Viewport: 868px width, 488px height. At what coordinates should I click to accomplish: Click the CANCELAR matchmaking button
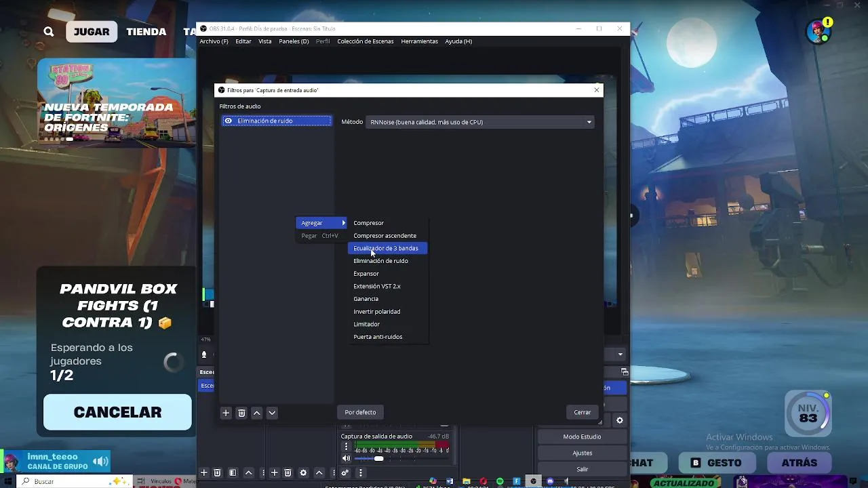(117, 412)
